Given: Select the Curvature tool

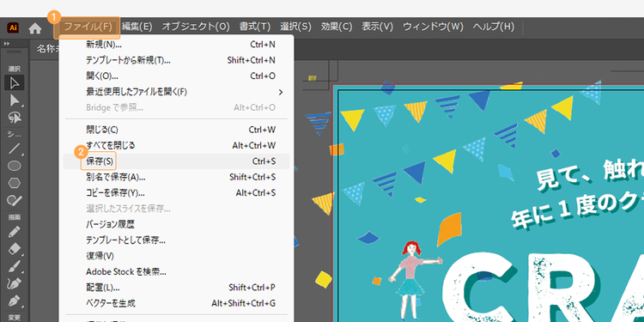Looking at the screenshot, I should [x=15, y=283].
